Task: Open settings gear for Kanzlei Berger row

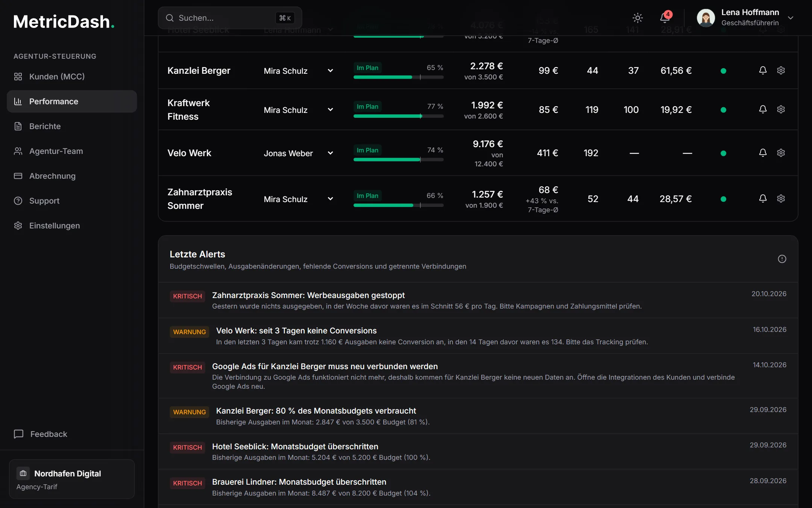Action: (x=781, y=70)
